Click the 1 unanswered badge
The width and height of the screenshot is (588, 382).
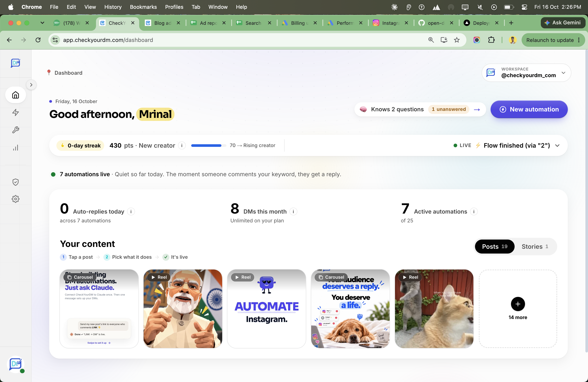point(449,109)
